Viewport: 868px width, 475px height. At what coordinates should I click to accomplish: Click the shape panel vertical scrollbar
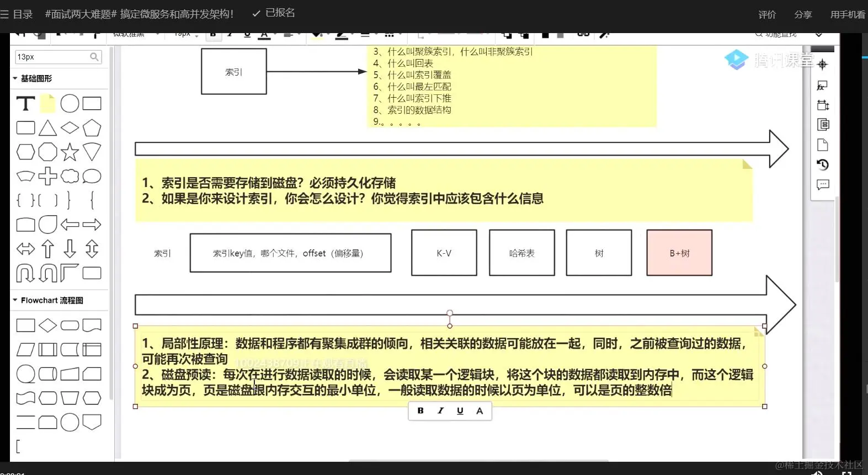tap(111, 223)
